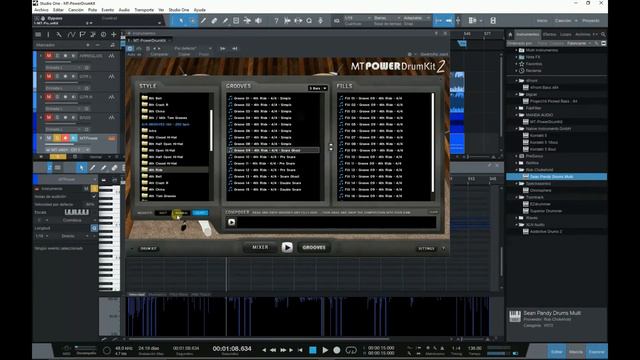Viewport: 640px width, 360px height.
Task: Select the Eraser tool in main toolbar
Action: click(x=214, y=20)
